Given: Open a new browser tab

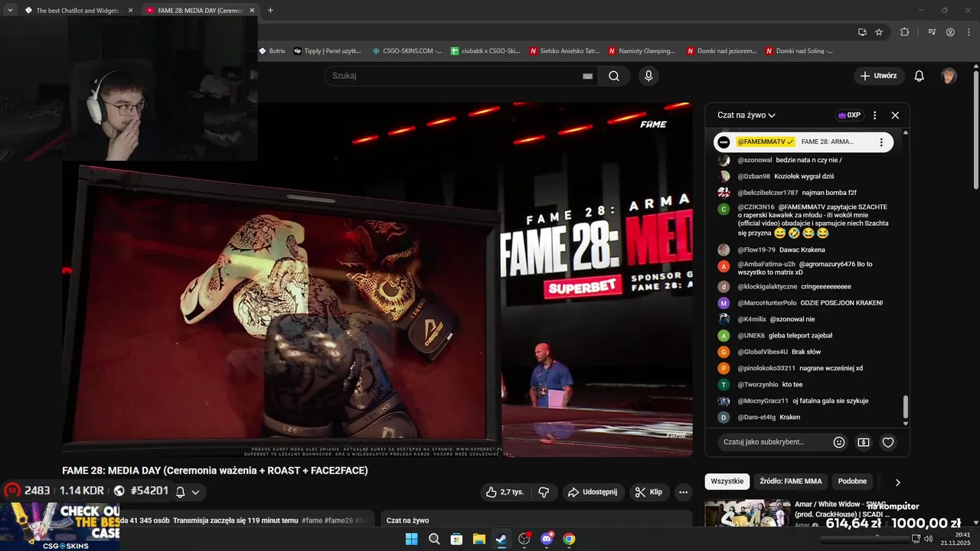Looking at the screenshot, I should (x=270, y=11).
